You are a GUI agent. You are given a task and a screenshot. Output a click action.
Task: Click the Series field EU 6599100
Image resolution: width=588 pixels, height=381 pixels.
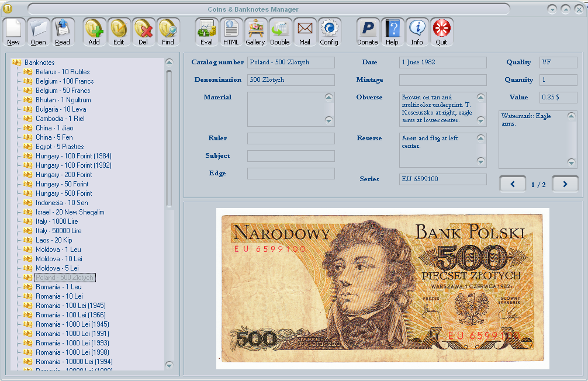point(443,179)
